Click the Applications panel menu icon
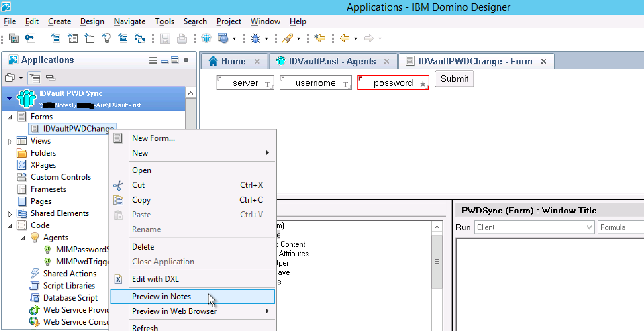644x331 pixels. pyautogui.click(x=153, y=60)
